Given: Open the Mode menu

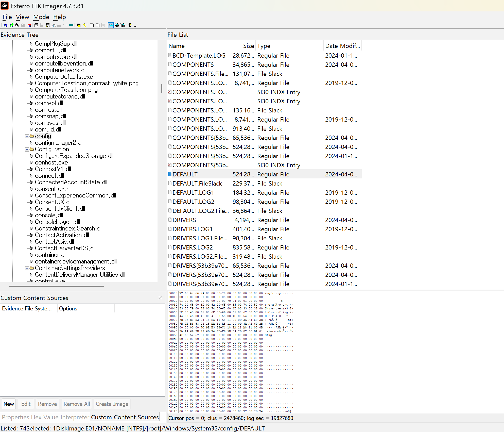Looking at the screenshot, I should pos(41,17).
